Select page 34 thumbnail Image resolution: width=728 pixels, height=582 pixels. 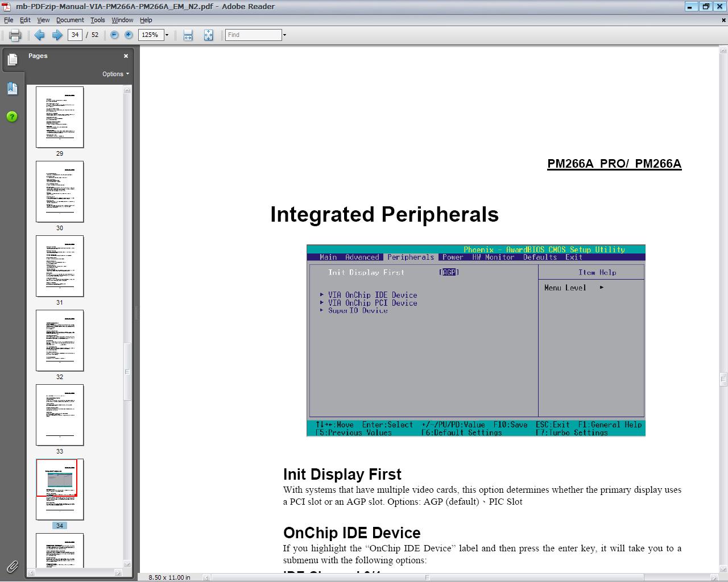click(x=60, y=489)
